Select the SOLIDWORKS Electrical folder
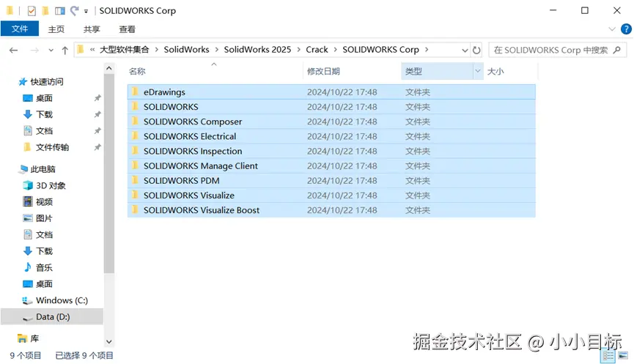Screen dimensions: 634x364 pos(331,136)
